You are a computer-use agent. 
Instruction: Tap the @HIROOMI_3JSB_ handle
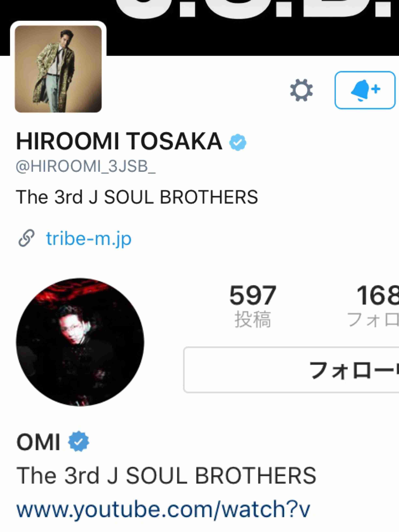coord(86,167)
